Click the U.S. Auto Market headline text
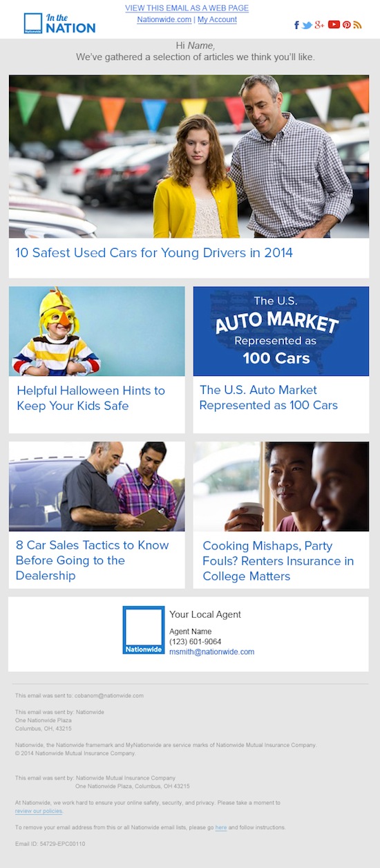380x868 pixels. point(269,398)
